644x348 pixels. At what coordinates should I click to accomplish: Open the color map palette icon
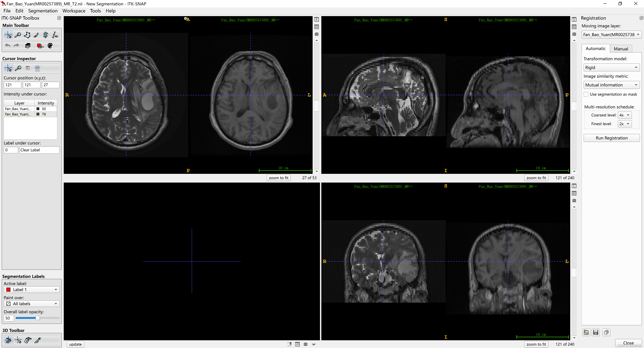[50, 45]
